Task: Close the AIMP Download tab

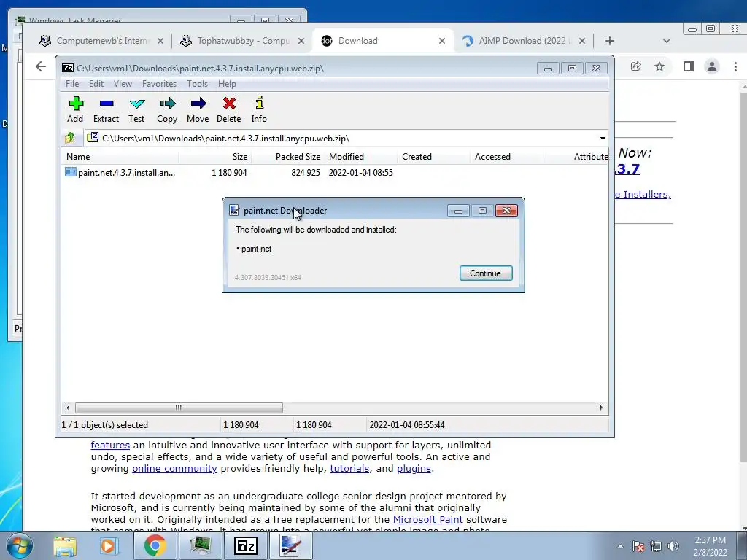Action: [581, 41]
